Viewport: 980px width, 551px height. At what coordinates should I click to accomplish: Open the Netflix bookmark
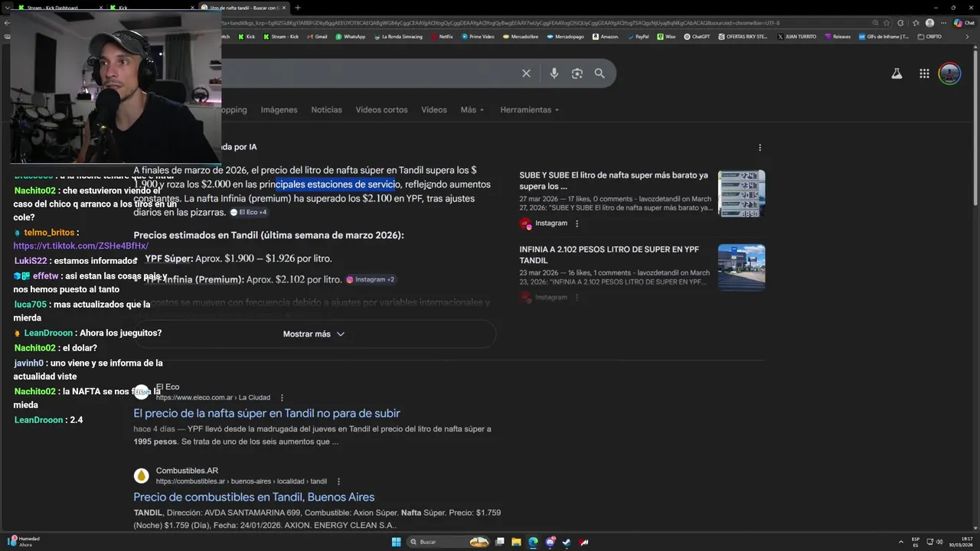click(x=442, y=36)
